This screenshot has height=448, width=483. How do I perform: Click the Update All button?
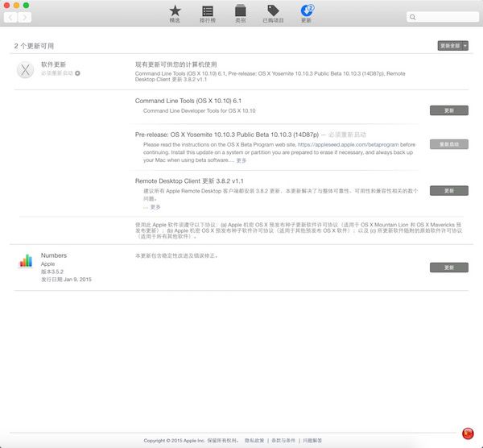450,46
